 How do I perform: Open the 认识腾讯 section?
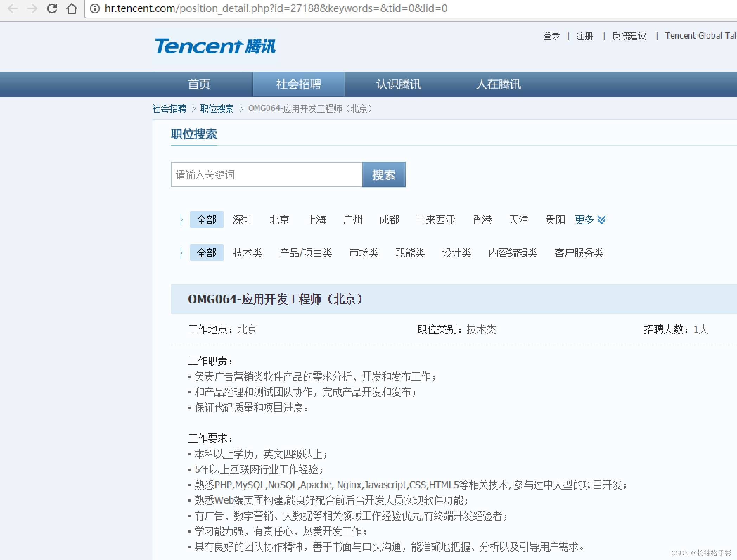(x=398, y=84)
